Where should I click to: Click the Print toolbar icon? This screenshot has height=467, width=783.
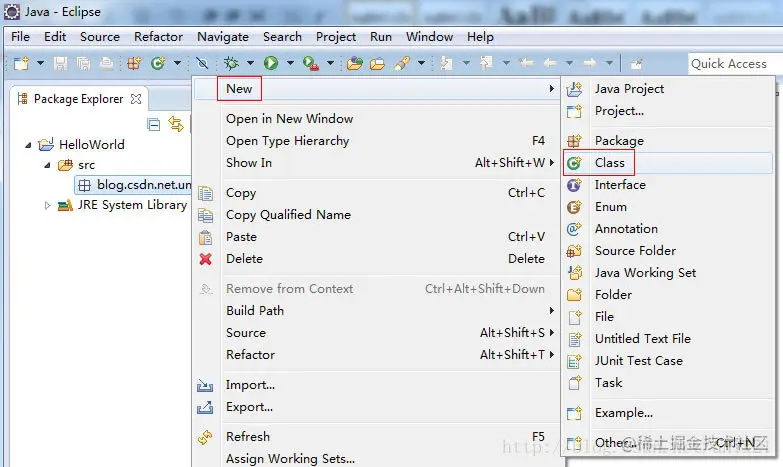(106, 63)
